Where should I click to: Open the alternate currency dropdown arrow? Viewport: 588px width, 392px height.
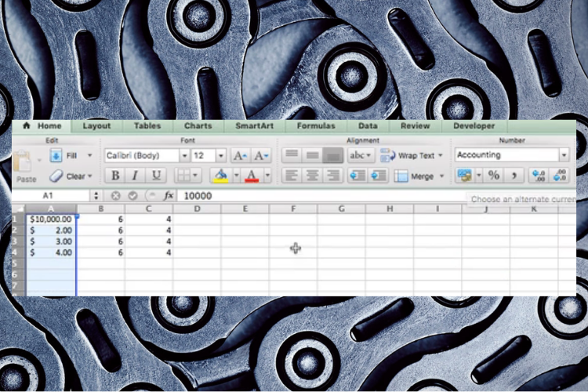pyautogui.click(x=478, y=175)
